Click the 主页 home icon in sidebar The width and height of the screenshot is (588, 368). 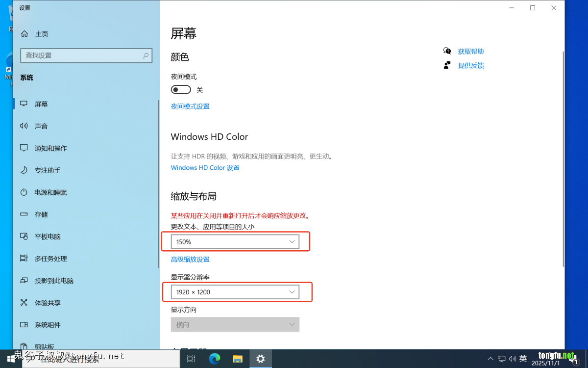point(24,34)
